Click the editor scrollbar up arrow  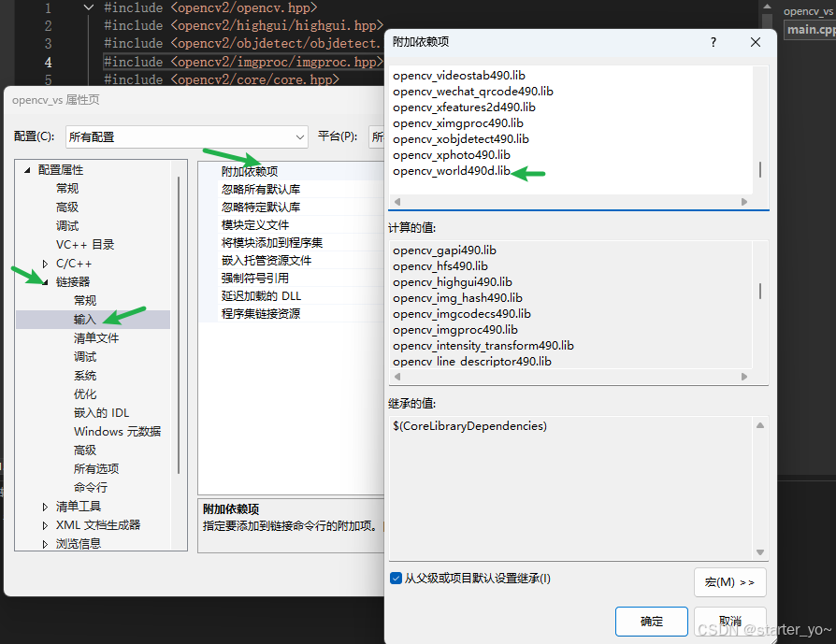(x=767, y=7)
